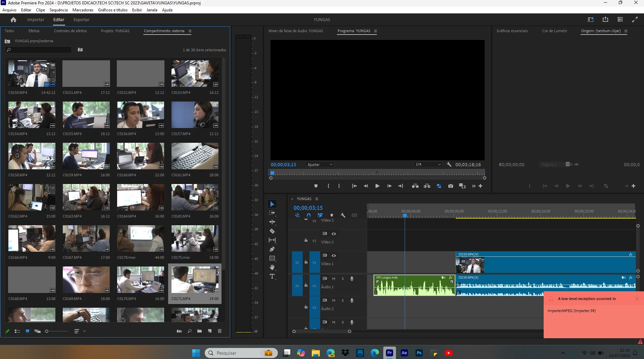Screen dimensions: 644x359
Task: Switch bin to list view
Action: [x=17, y=331]
